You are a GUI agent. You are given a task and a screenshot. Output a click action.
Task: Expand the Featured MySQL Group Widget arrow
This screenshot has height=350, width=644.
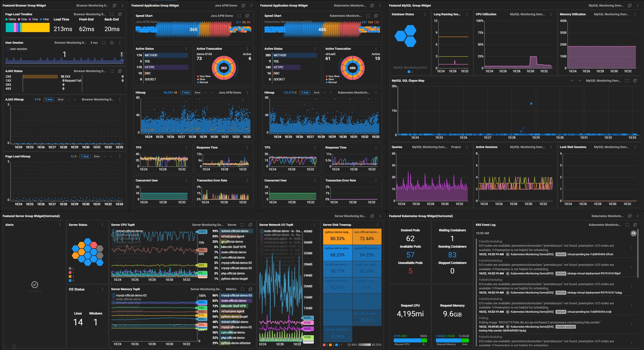tap(638, 5)
